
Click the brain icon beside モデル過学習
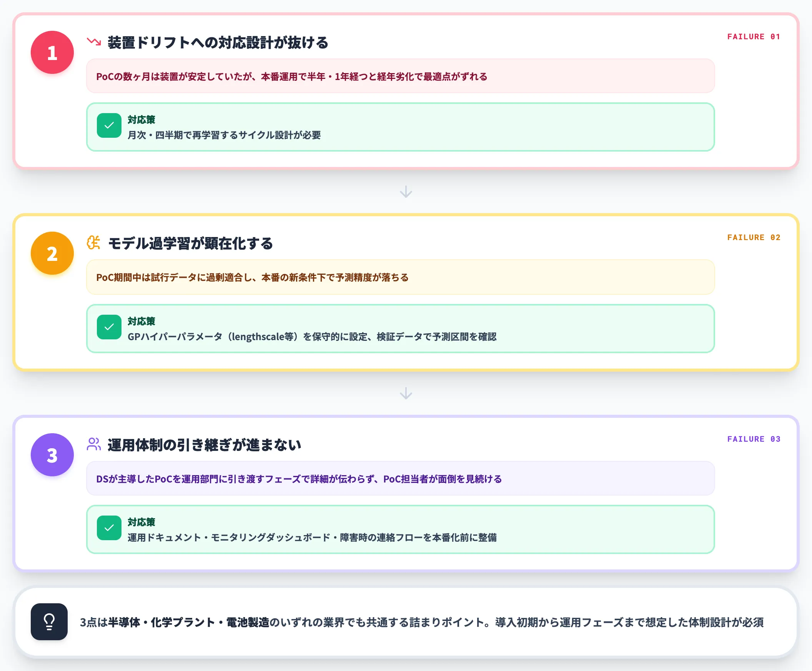(x=94, y=243)
